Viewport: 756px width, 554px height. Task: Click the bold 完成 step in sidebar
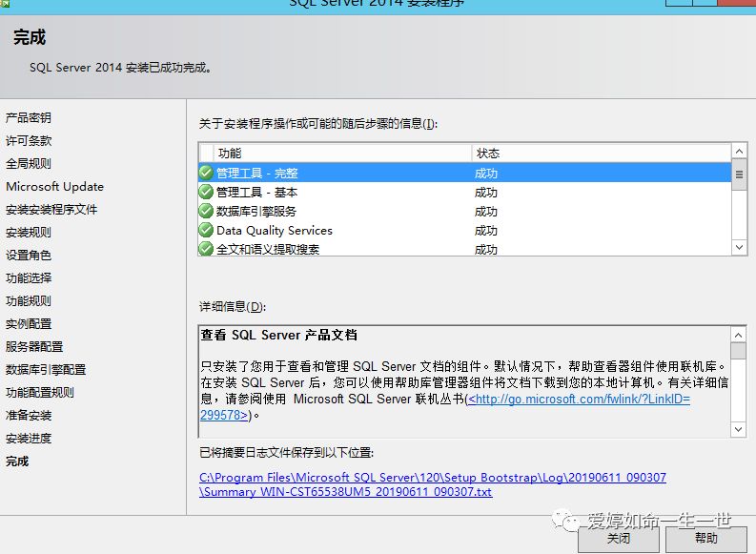tap(17, 462)
